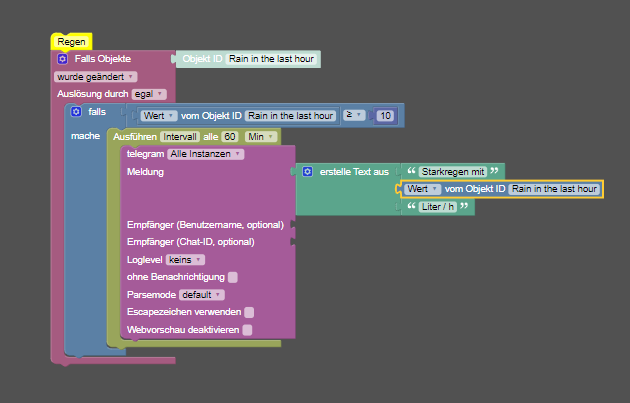Select the Regen comment label

[72, 42]
